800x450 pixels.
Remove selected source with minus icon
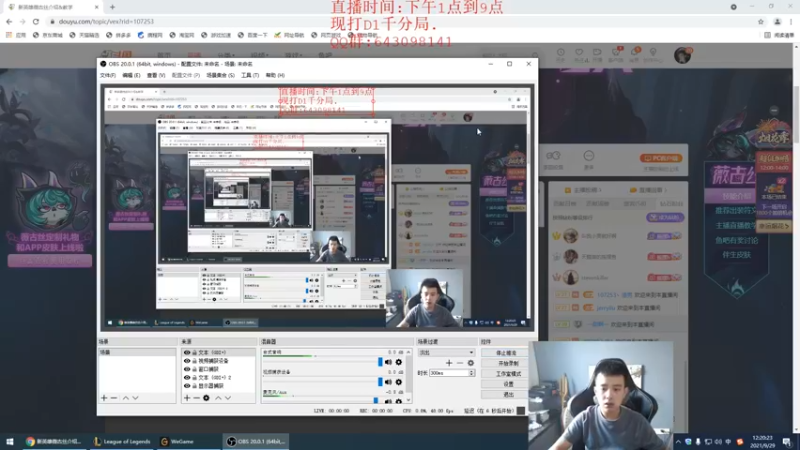196,397
